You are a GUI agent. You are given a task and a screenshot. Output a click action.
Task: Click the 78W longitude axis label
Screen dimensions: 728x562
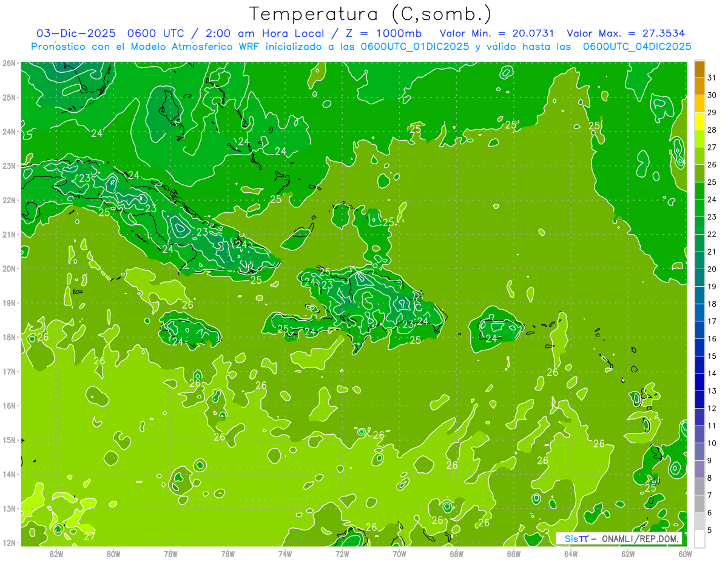pyautogui.click(x=170, y=554)
